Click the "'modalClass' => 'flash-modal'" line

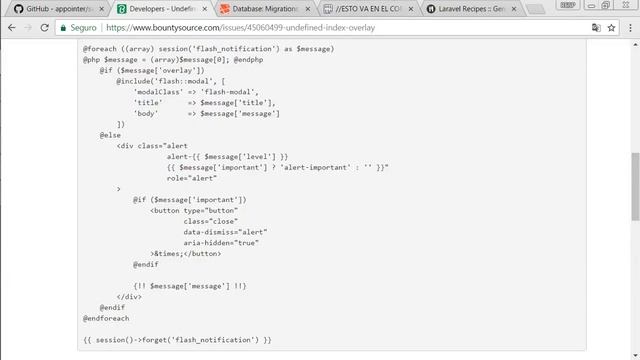(196, 92)
